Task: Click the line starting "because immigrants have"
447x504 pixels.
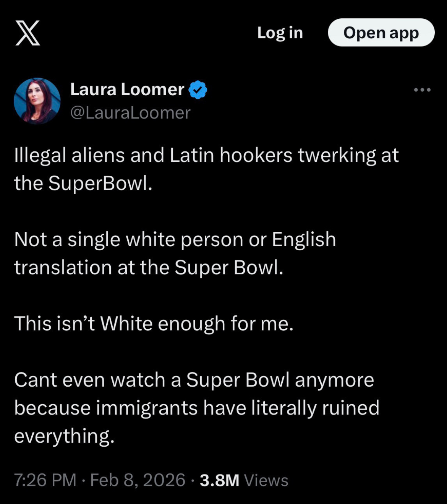Action: 197,408
